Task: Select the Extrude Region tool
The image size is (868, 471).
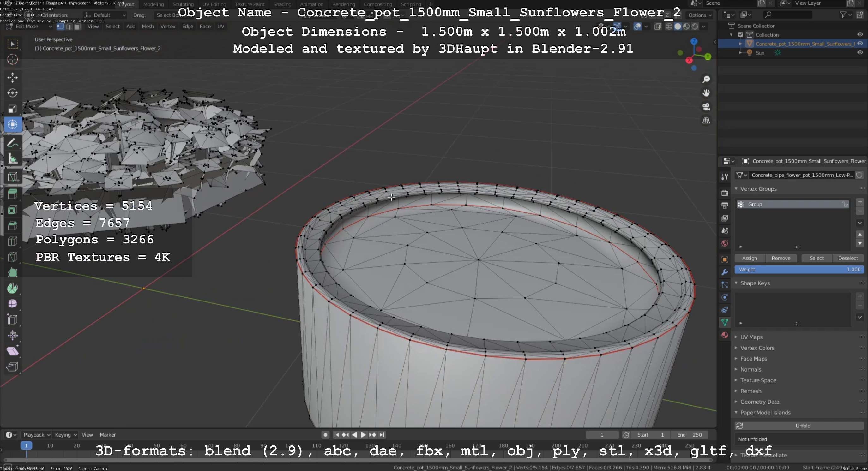Action: (12, 194)
